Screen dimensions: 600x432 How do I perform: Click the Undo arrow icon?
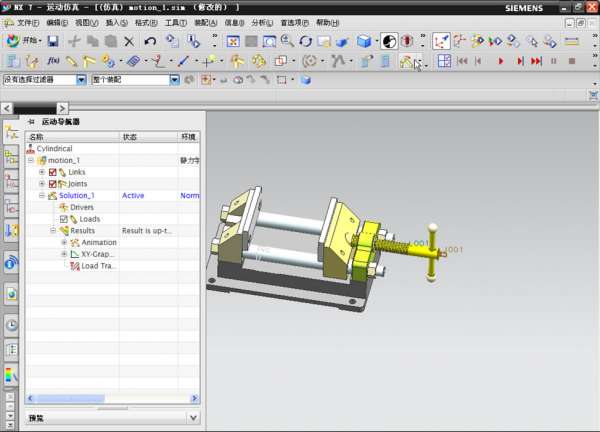tap(150, 41)
